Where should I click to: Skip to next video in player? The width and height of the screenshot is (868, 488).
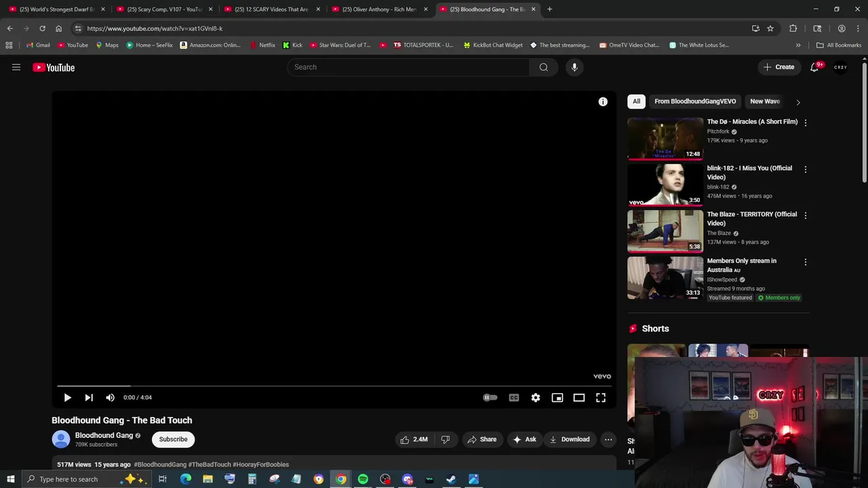[89, 398]
